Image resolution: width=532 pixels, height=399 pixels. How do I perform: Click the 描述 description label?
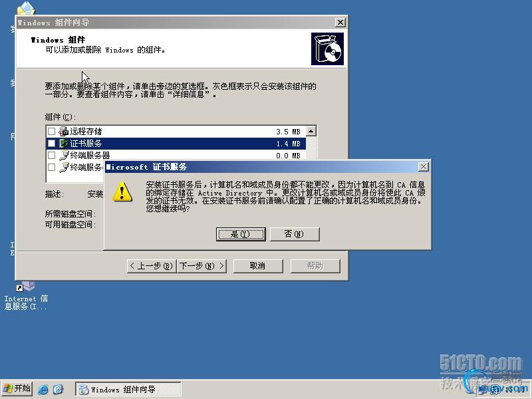[x=54, y=194]
